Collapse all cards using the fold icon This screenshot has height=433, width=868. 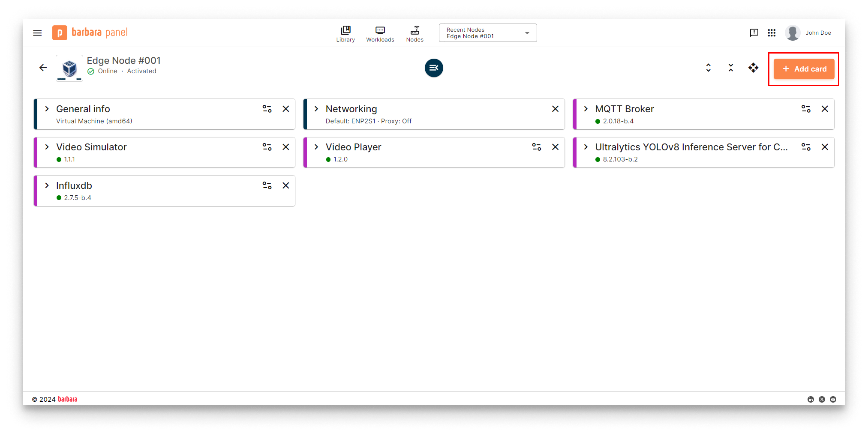731,68
